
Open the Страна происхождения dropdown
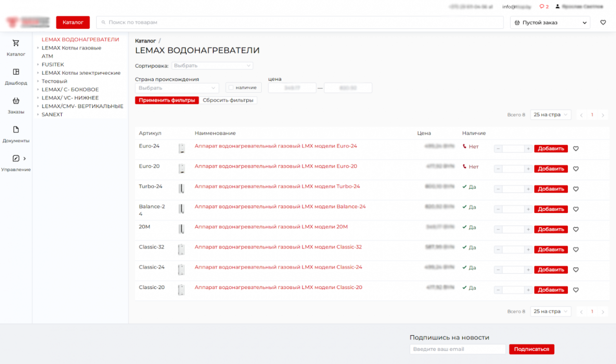point(177,88)
